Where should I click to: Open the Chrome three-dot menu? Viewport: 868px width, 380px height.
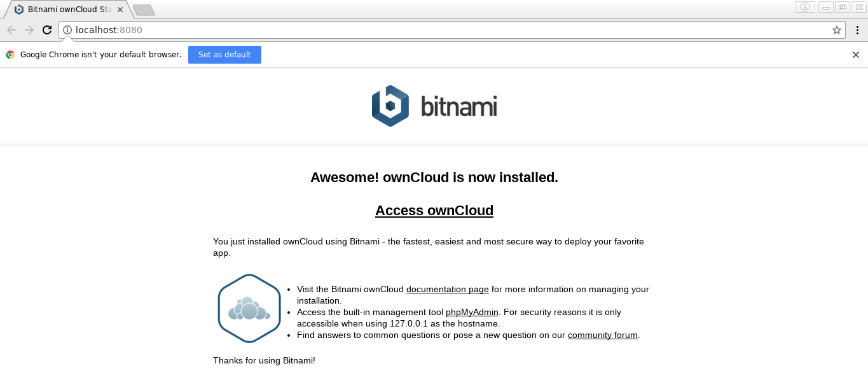[857, 30]
